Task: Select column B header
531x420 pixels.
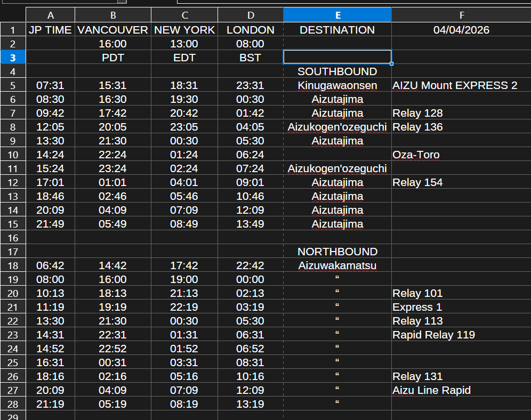Action: 113,15
